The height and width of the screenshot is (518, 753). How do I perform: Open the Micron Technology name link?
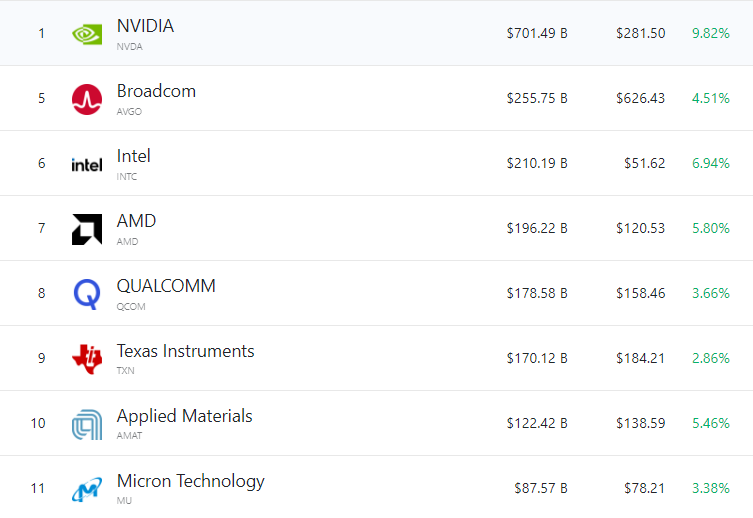[190, 481]
